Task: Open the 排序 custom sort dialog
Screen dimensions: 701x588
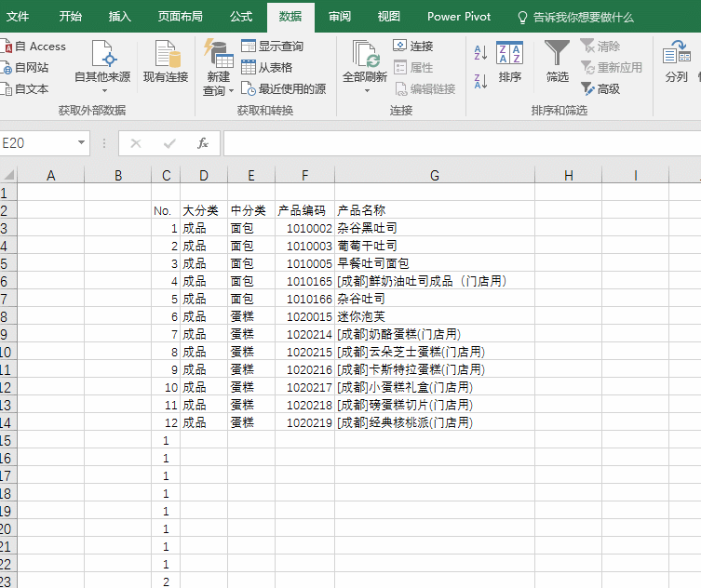Action: coord(509,63)
